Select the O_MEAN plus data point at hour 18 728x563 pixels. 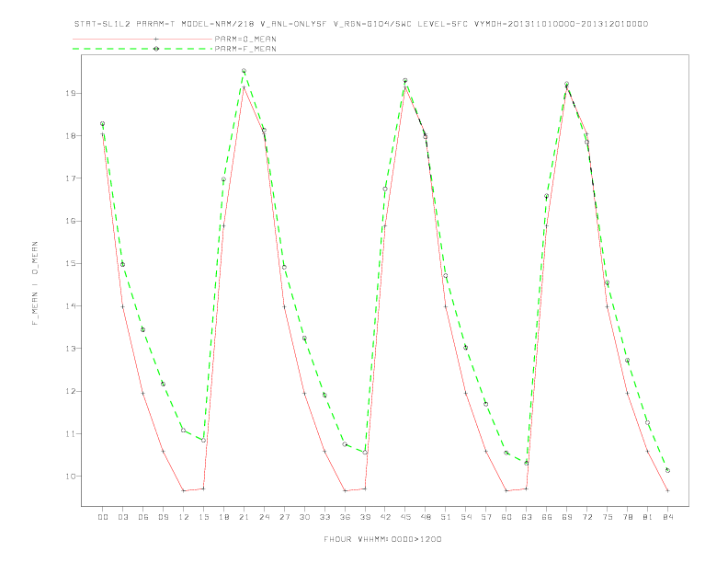point(223,226)
